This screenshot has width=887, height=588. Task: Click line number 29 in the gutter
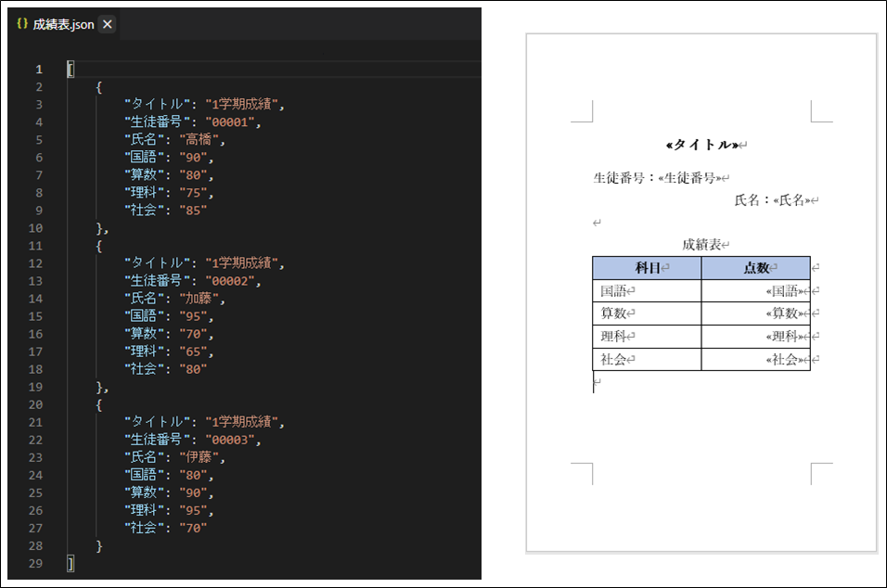pyautogui.click(x=35, y=563)
